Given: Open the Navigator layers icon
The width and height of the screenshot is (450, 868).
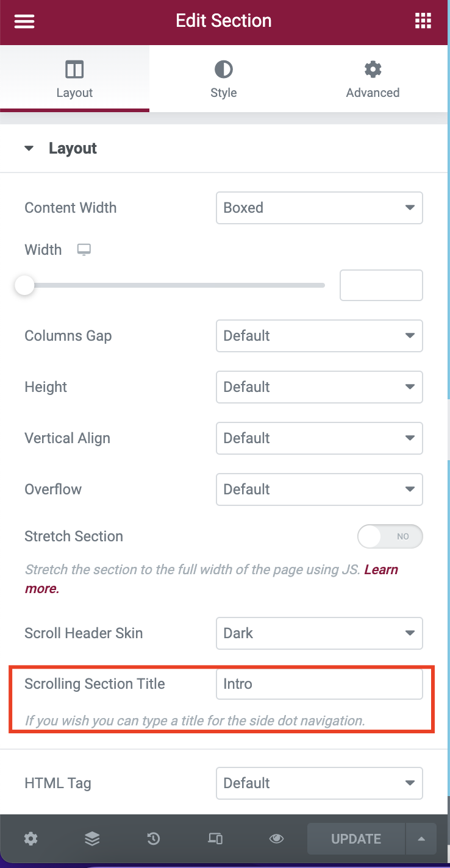Looking at the screenshot, I should pos(92,839).
